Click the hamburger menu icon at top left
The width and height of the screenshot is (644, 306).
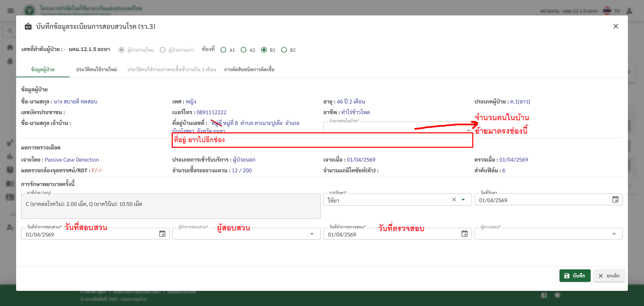click(11, 11)
